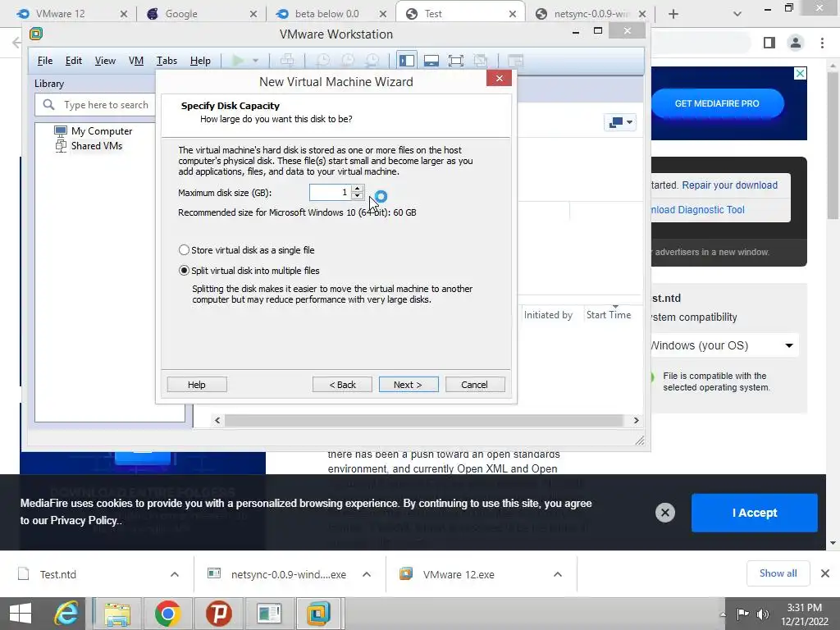Expand options for VMware 12.exe download
The width and height of the screenshot is (840, 630).
click(558, 574)
